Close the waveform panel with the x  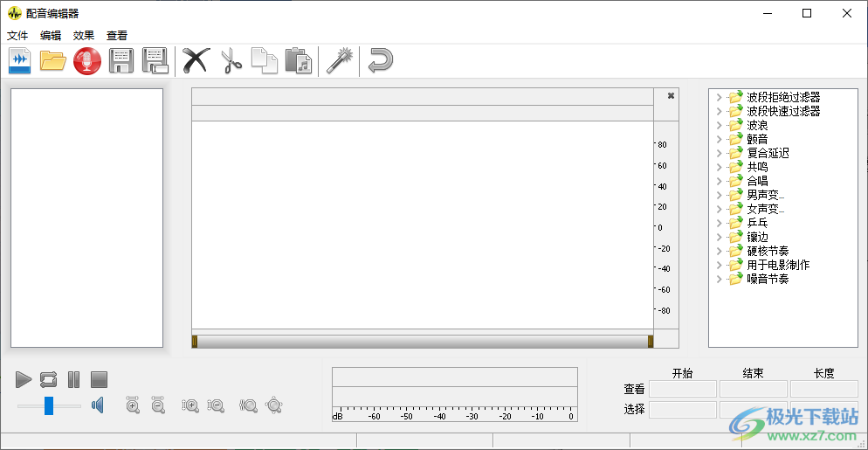tap(671, 96)
